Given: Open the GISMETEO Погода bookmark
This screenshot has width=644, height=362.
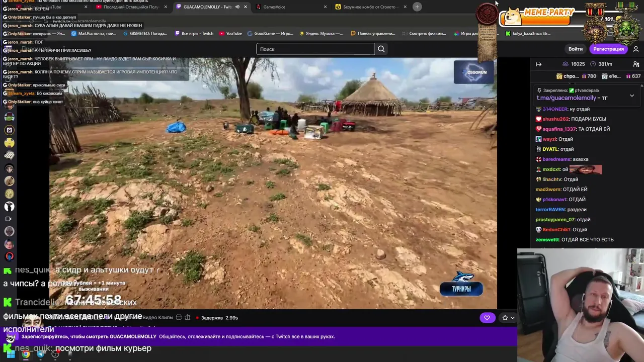Looking at the screenshot, I should 145,33.
